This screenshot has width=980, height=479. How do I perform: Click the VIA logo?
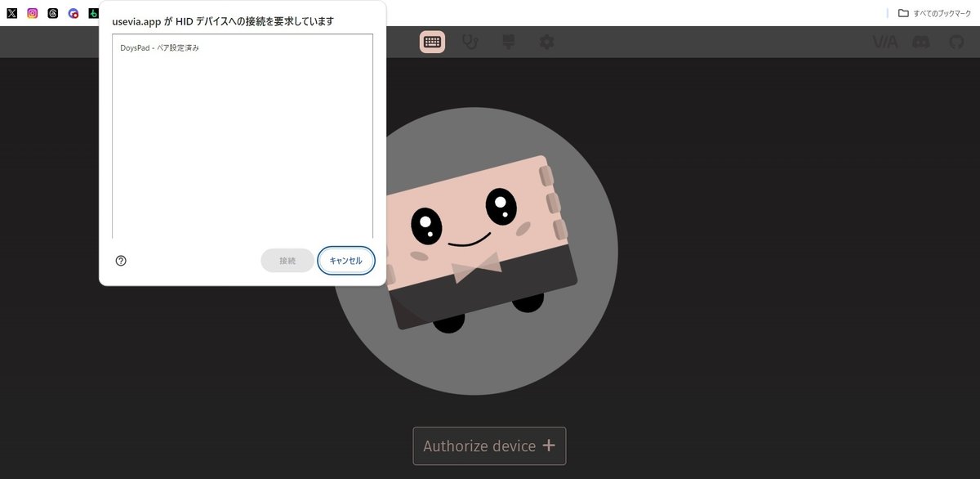[884, 42]
